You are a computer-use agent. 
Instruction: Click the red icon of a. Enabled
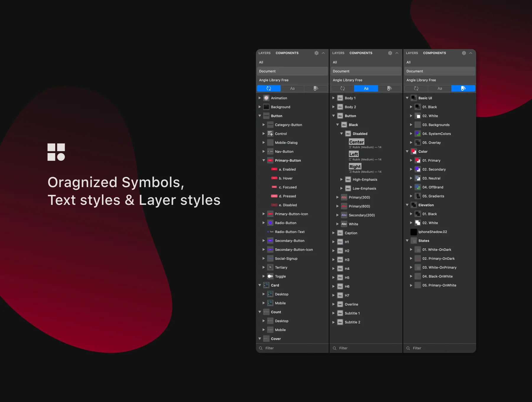tap(274, 169)
